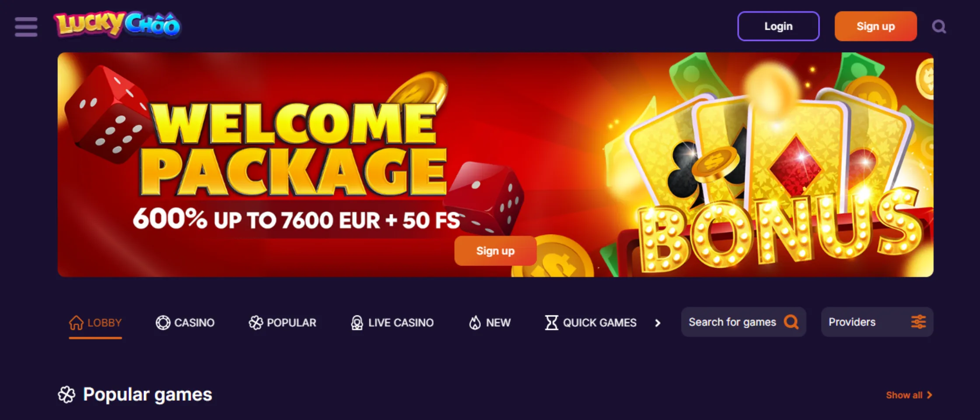Open the Providers filter sliders icon
Viewport: 980px width, 420px height.
pos(918,322)
